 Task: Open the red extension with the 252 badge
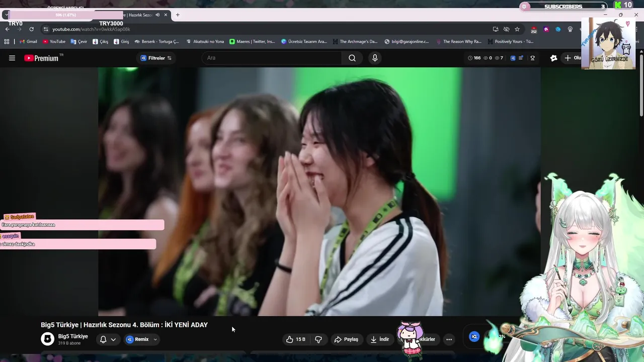[534, 30]
